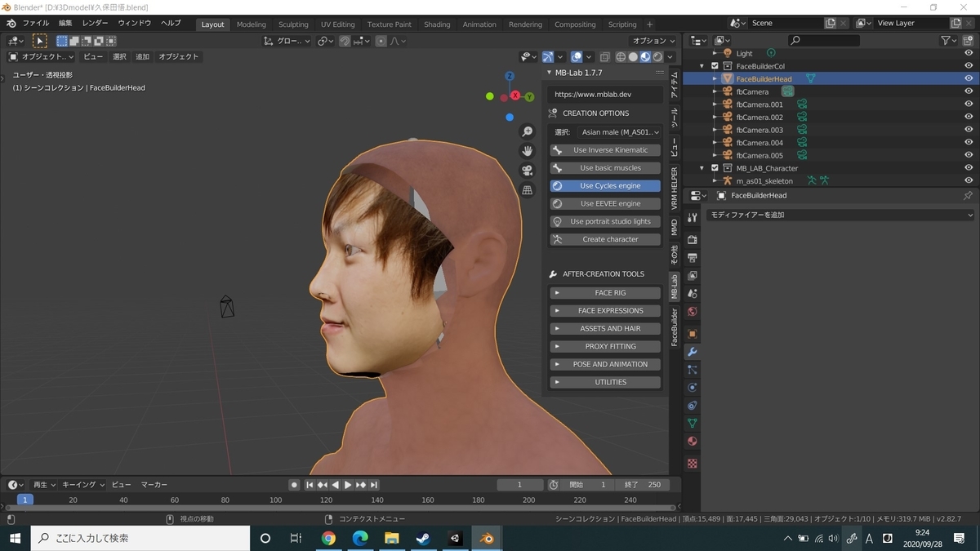The image size is (980, 551).
Task: Open the World properties tab icon
Action: point(693,311)
